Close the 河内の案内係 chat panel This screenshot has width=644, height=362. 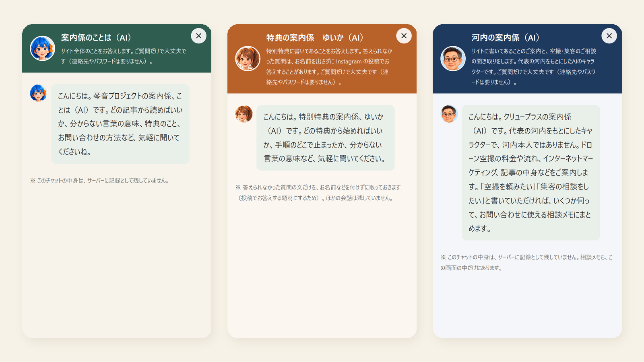(609, 36)
